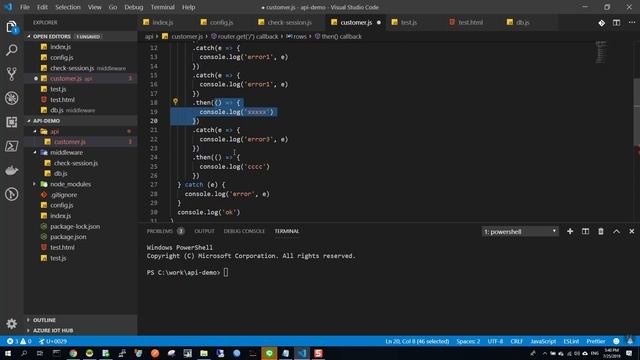Click ESLint in the status bar
640x360 pixels.
pyautogui.click(x=571, y=341)
